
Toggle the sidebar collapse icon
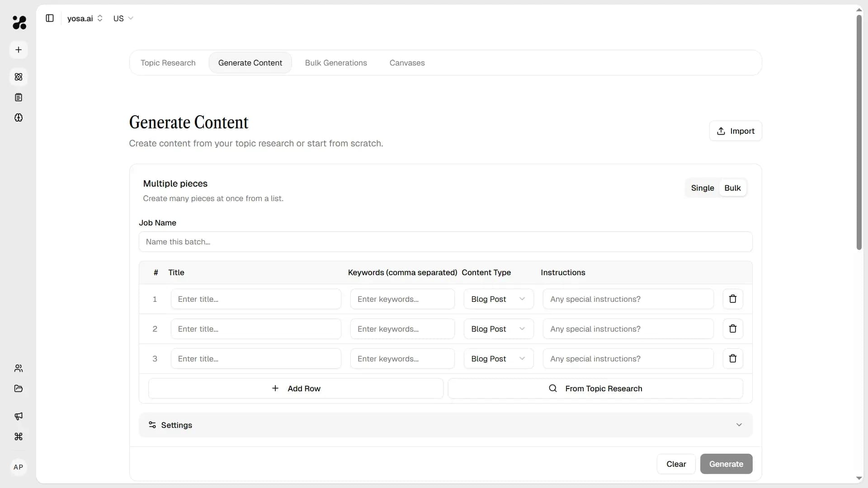tap(50, 18)
